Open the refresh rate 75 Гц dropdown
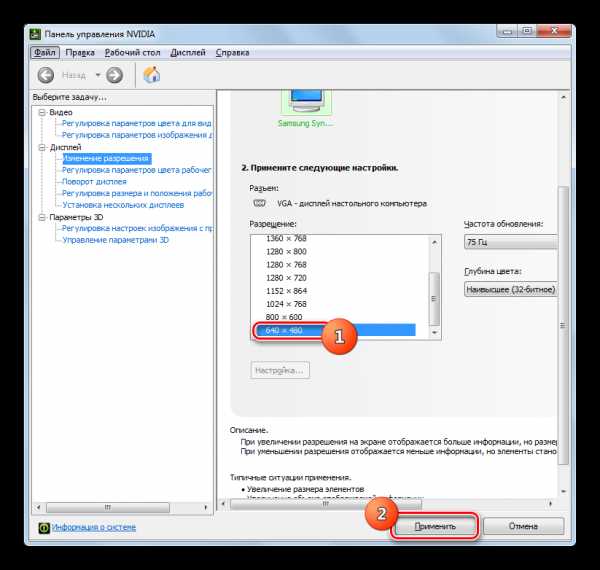Screen dimensions: 600x570 coord(510,242)
